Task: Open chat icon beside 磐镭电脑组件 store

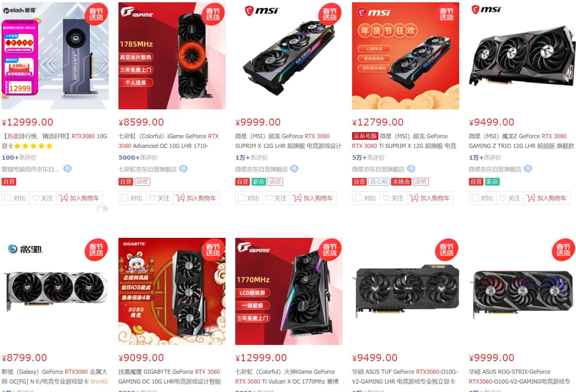Action: click(x=67, y=169)
